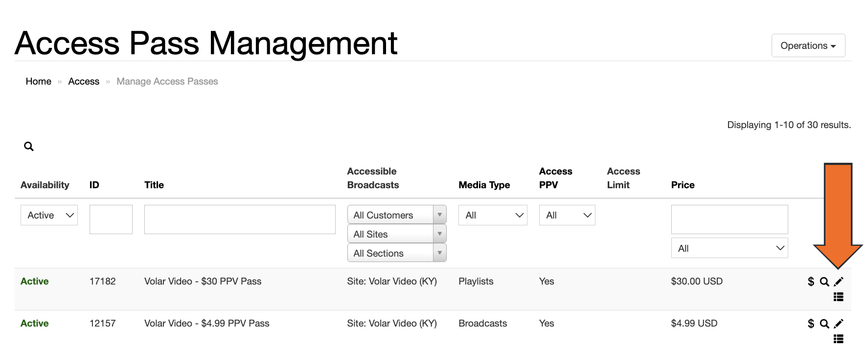Click the dollar icon for pass 12157
The width and height of the screenshot is (868, 351).
[811, 324]
